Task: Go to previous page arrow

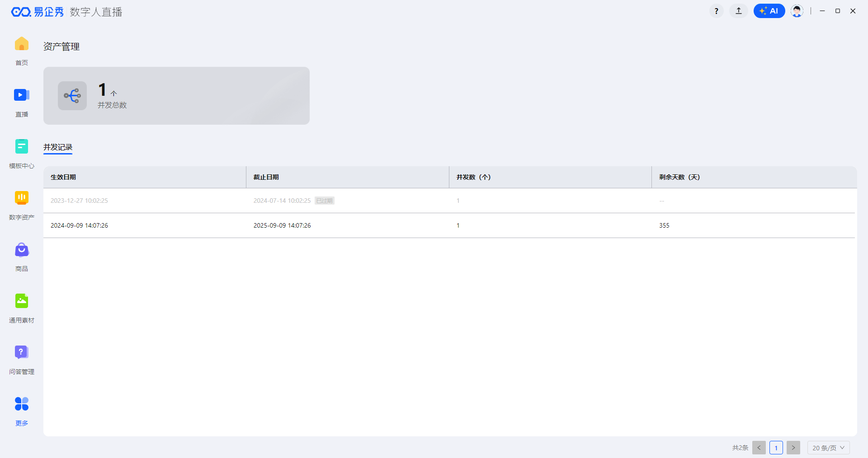Action: [x=759, y=448]
